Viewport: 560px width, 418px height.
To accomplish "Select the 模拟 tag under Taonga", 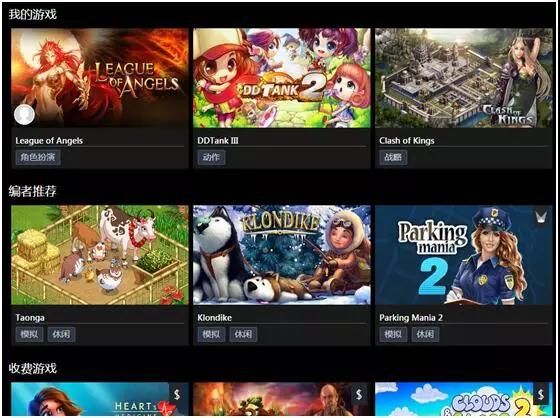I will pyautogui.click(x=29, y=334).
